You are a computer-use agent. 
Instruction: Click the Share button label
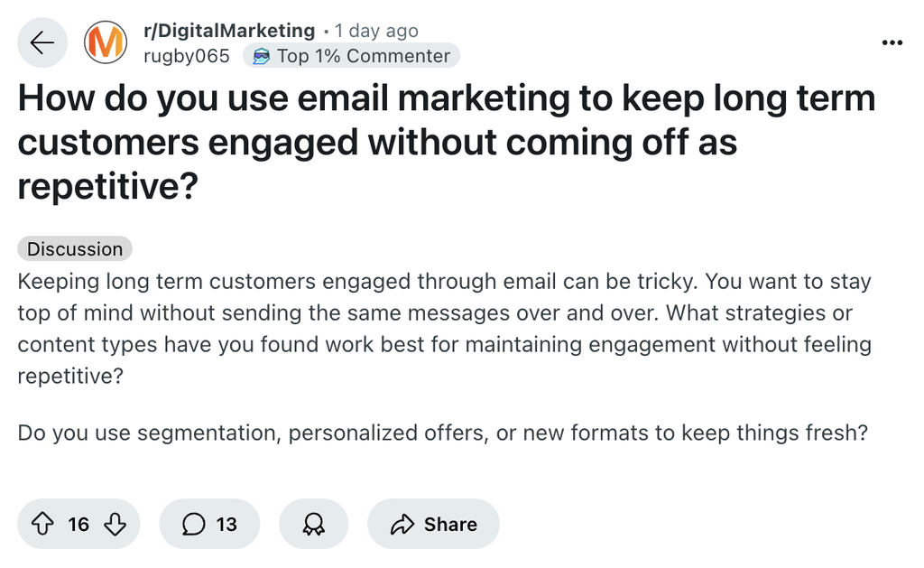pyautogui.click(x=450, y=525)
